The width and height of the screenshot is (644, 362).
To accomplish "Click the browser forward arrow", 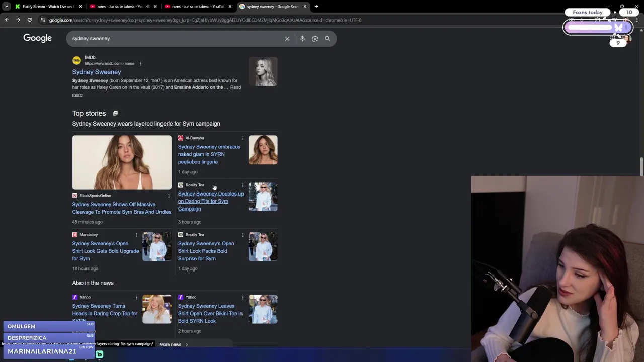I will (18, 20).
